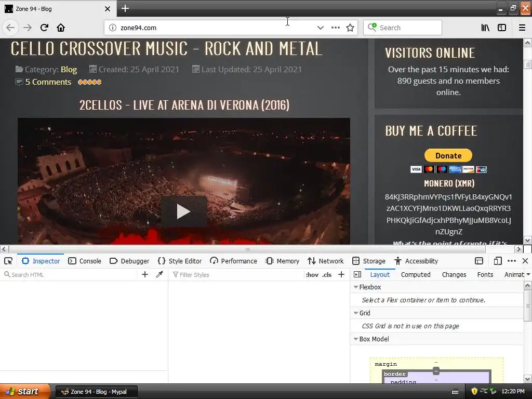Screen dimensions: 532x399
Task: Activate the pick element from page tool
Action: (x=8, y=261)
